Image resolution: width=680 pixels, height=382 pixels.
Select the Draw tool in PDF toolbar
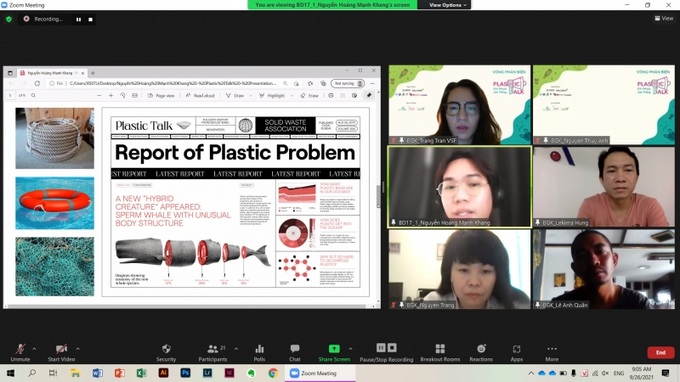coord(235,95)
